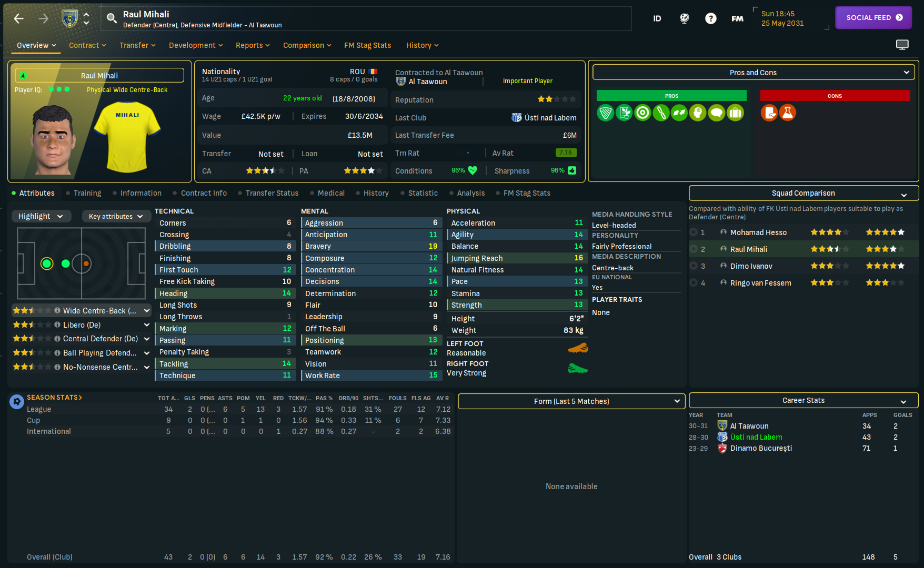Open Mohamad Hesso in Squad Comparison
This screenshot has width=924, height=568.
tap(758, 232)
